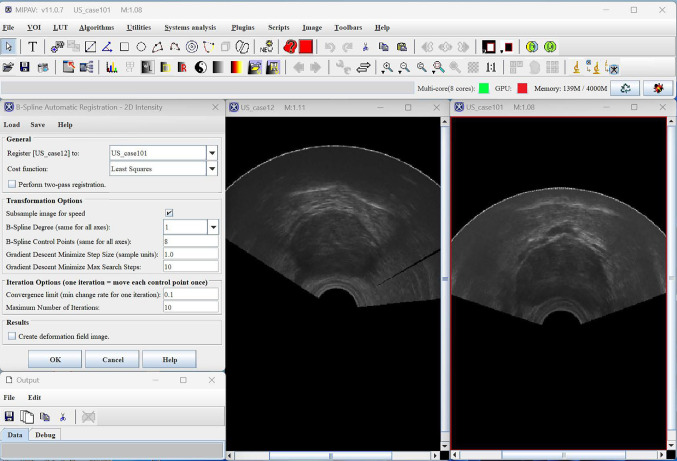The width and height of the screenshot is (677, 461).
Task: Click the open image folder icon
Action: 9,67
